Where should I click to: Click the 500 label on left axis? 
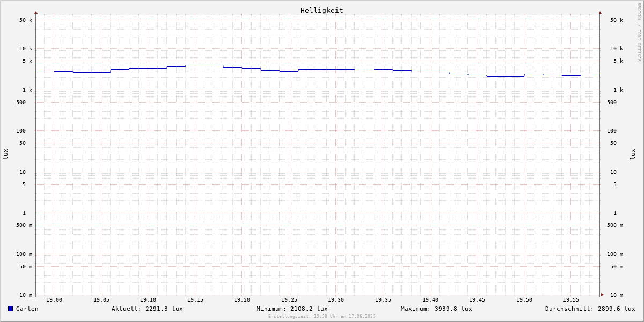coord(21,103)
